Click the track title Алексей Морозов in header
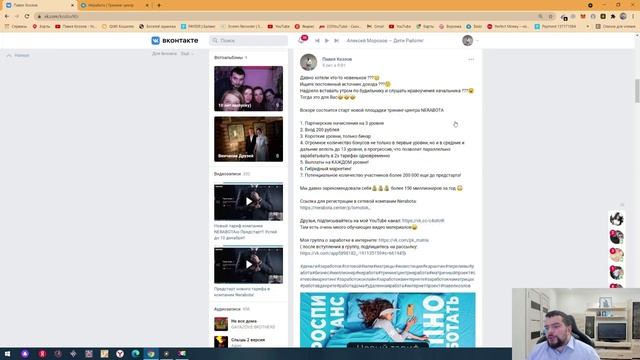 click(385, 40)
